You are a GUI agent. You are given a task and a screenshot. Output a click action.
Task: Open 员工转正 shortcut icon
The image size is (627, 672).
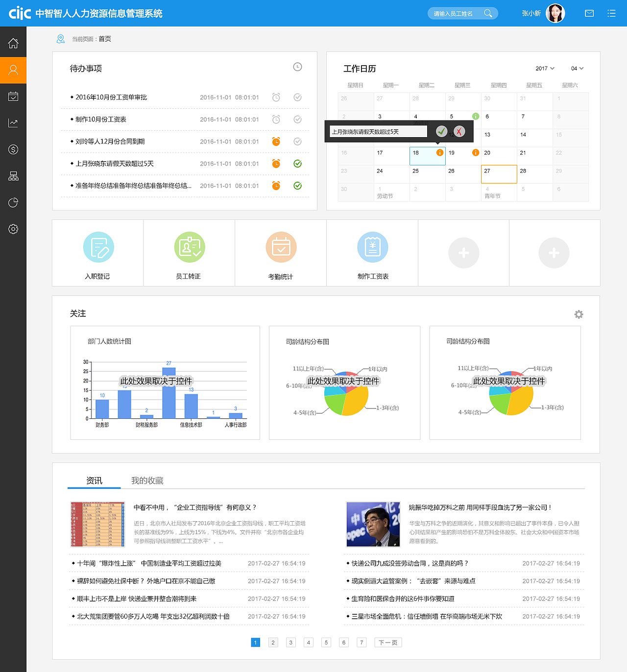point(190,247)
